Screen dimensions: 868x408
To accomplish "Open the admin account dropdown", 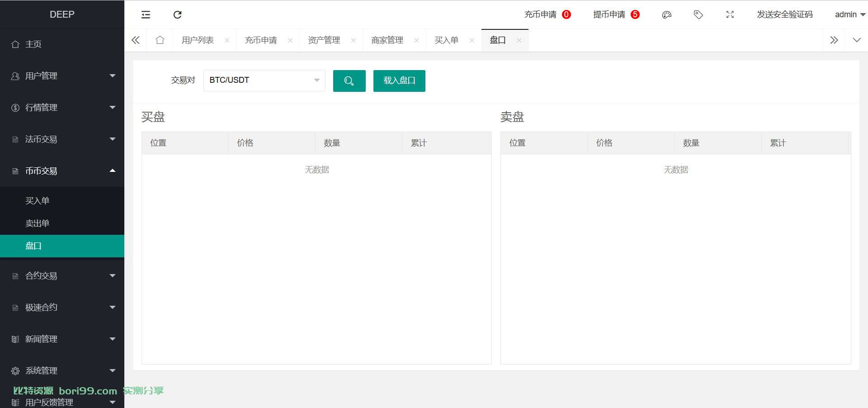I will [850, 14].
